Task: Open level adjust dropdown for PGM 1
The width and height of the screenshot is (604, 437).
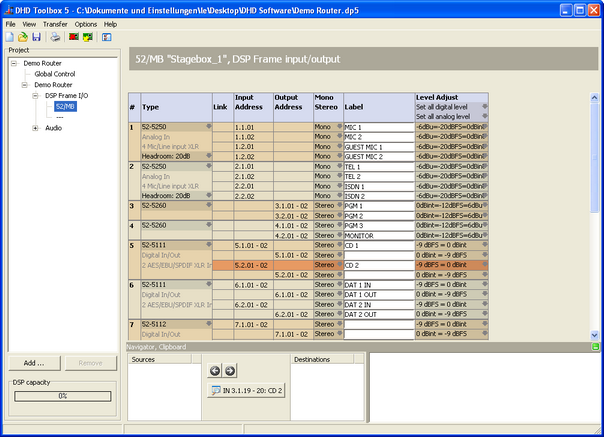Action: 485,206
